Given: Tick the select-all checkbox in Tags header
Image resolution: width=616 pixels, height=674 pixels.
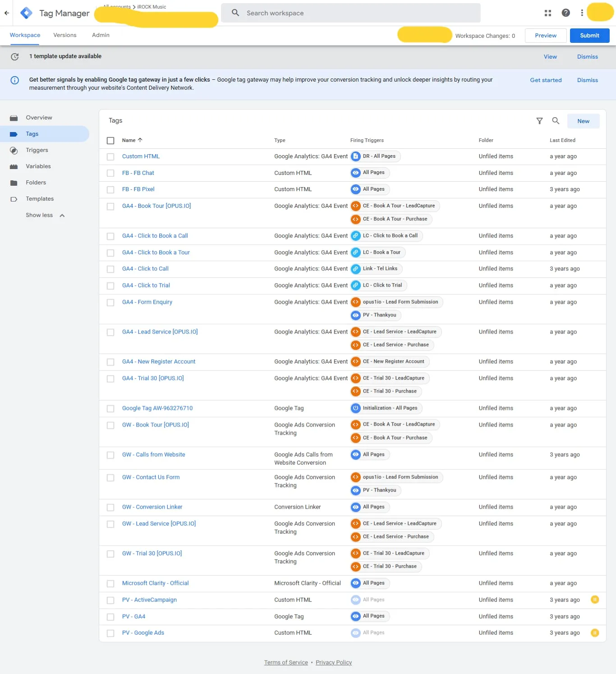Looking at the screenshot, I should pos(110,141).
